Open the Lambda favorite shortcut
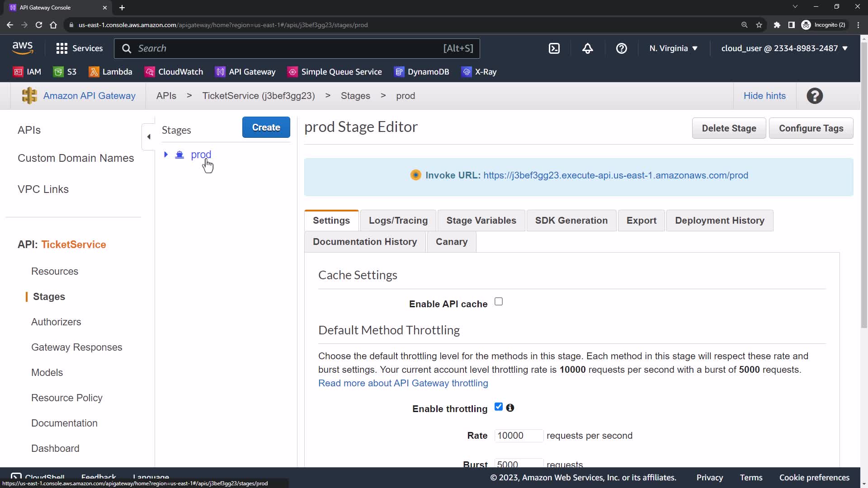This screenshot has width=868, height=488. [111, 72]
